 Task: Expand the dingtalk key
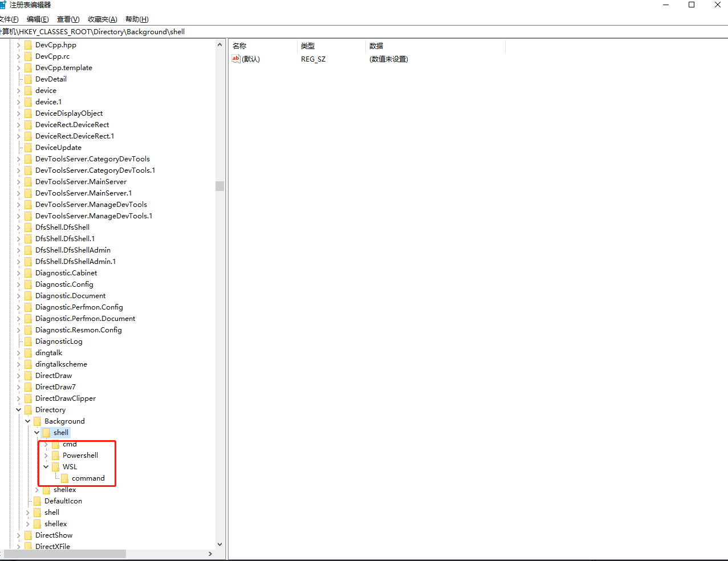[18, 353]
